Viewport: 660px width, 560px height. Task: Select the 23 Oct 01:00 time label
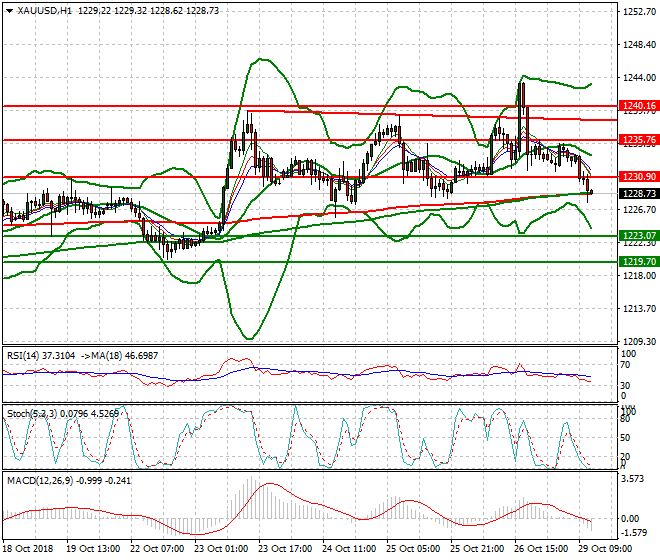(x=221, y=549)
